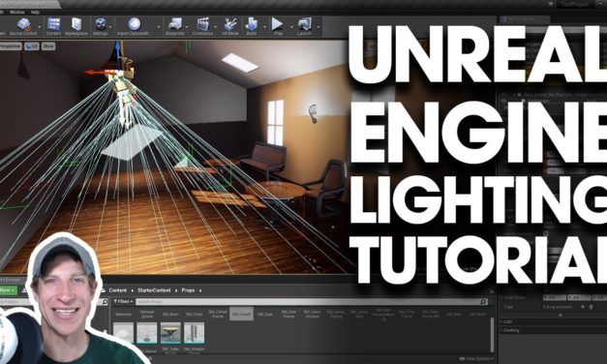
Task: Open the Filters dropdown in Content Browser
Action: (123, 301)
